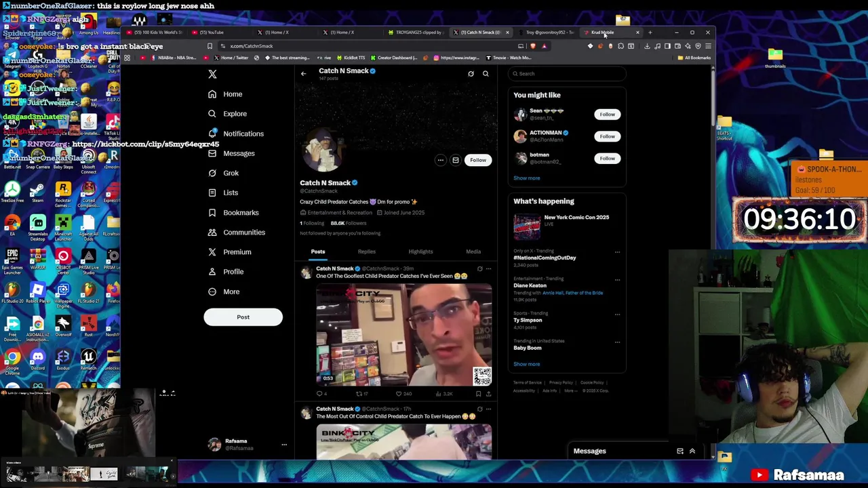Open options for Ty Simpson trend
This screenshot has width=868, height=488.
click(617, 314)
